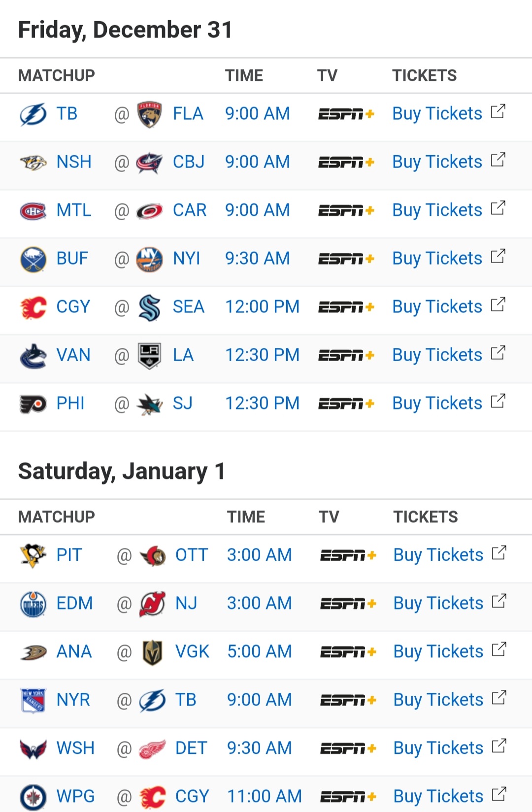Open external link icon for BUF-NYI tickets
532x812 pixels.
click(498, 257)
